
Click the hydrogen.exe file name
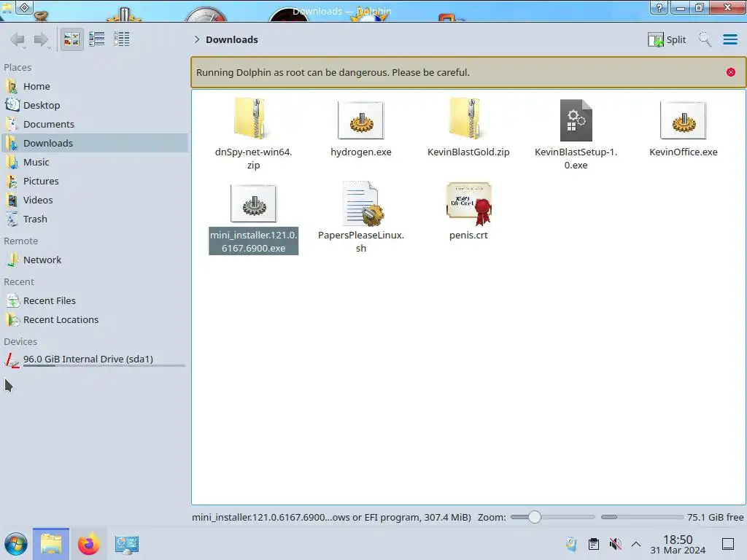tap(360, 152)
